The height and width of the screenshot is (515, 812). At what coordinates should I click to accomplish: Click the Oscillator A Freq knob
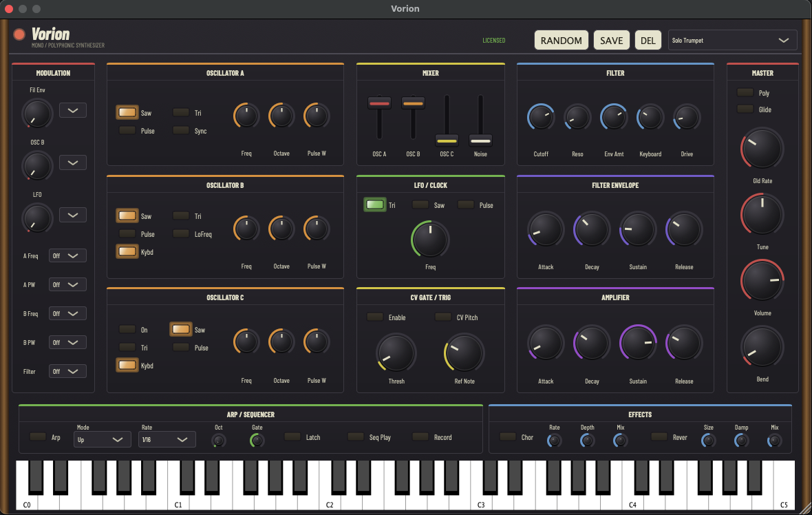click(246, 116)
